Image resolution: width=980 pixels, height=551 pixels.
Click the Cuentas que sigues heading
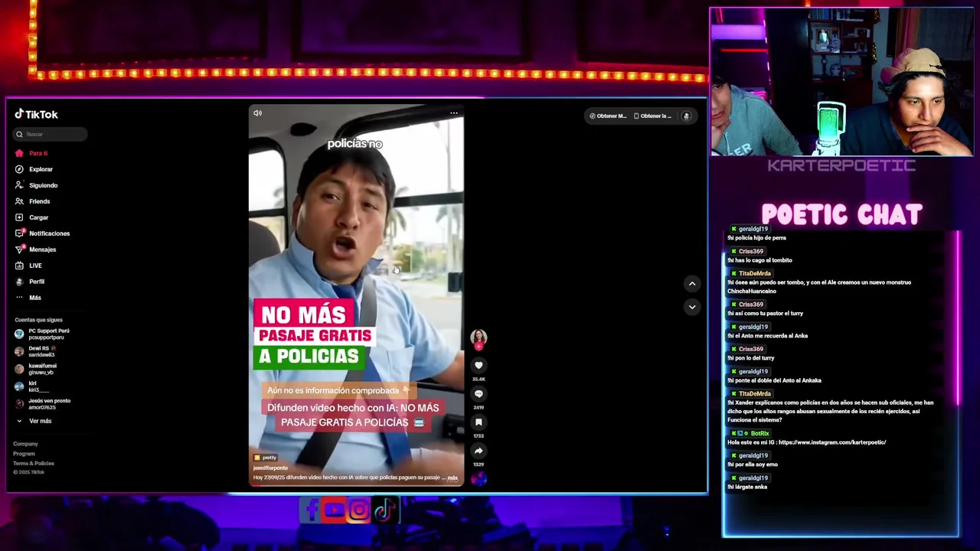(x=38, y=320)
